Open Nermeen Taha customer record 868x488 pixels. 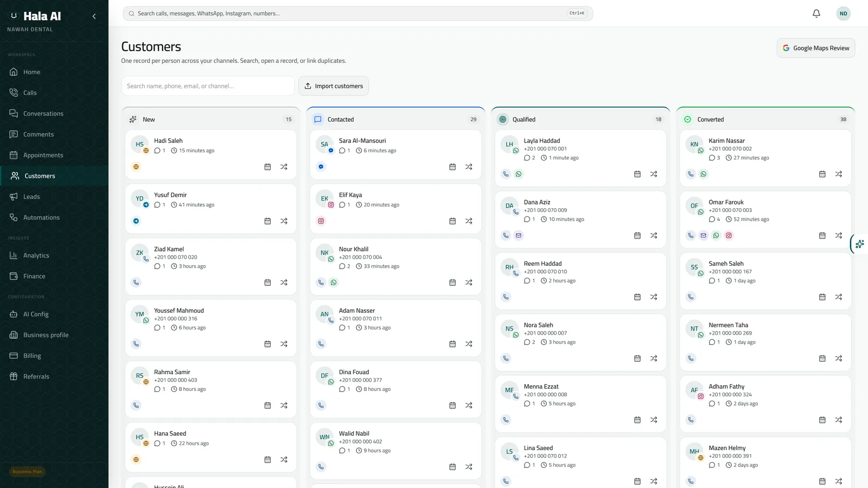click(765, 343)
